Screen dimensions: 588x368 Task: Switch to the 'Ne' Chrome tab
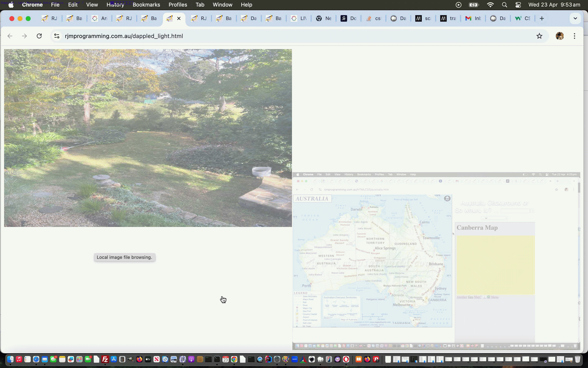324,18
